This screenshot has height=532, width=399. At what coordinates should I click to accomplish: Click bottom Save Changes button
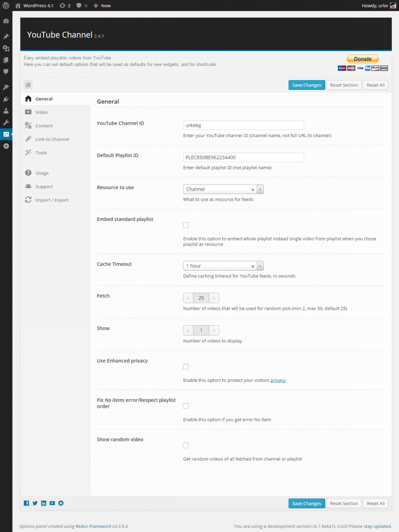pyautogui.click(x=307, y=503)
